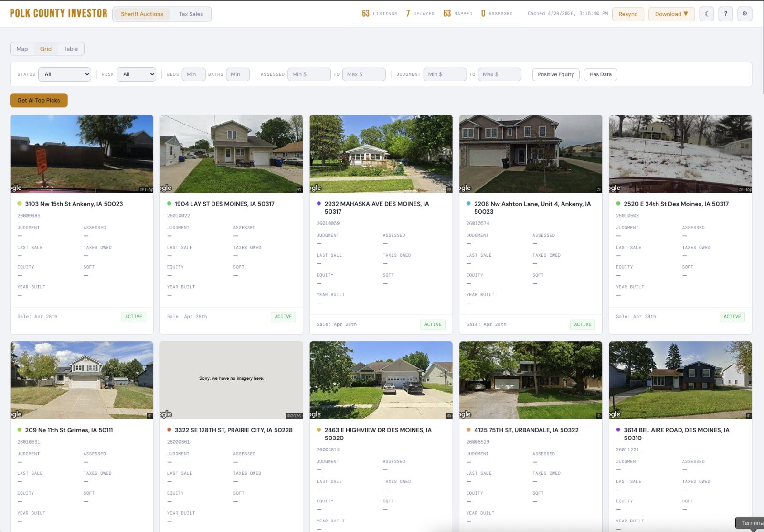Image resolution: width=764 pixels, height=532 pixels.
Task: Click address 1904 LAY ST DES MOINES
Action: click(x=224, y=204)
